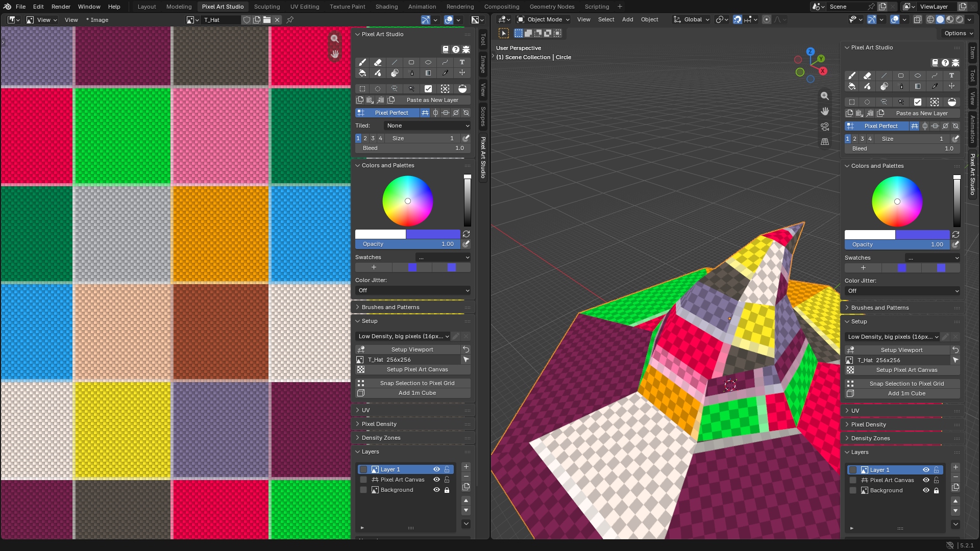
Task: Click the Opacity slider in image editor panel
Action: 408,244
